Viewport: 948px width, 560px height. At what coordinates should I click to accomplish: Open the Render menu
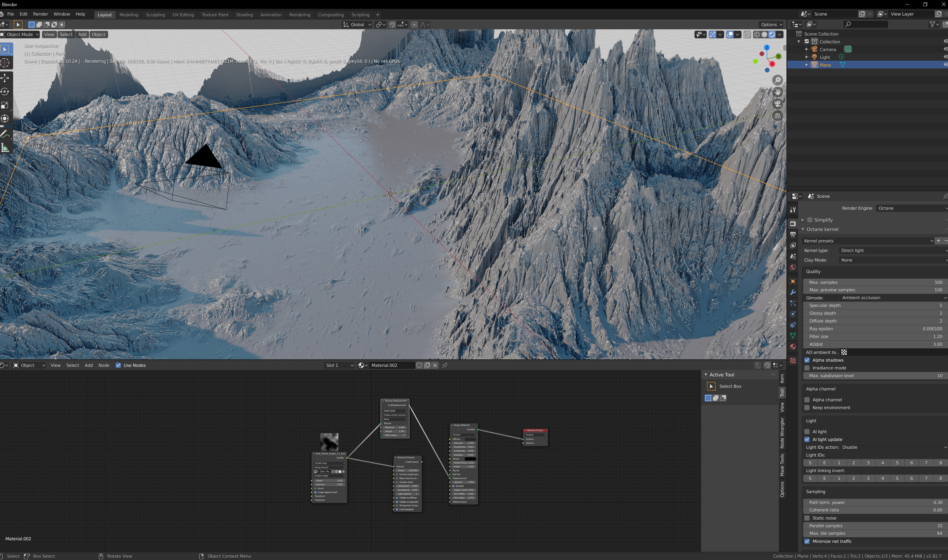point(40,14)
